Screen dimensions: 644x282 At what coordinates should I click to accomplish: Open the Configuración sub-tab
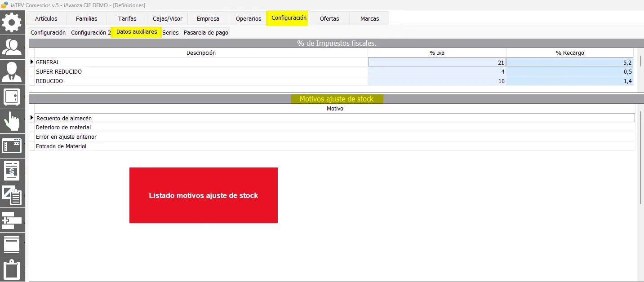[48, 33]
